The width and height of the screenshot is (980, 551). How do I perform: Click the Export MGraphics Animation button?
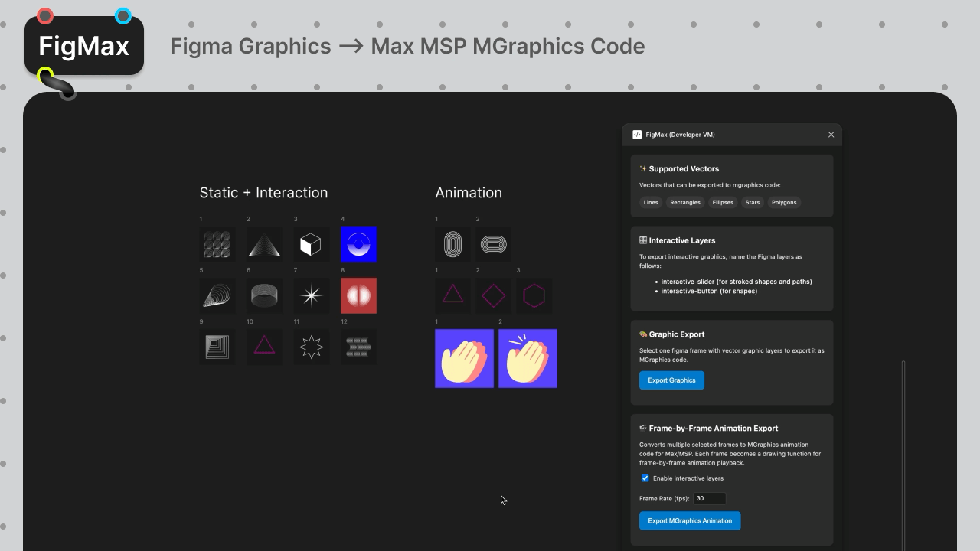(690, 521)
